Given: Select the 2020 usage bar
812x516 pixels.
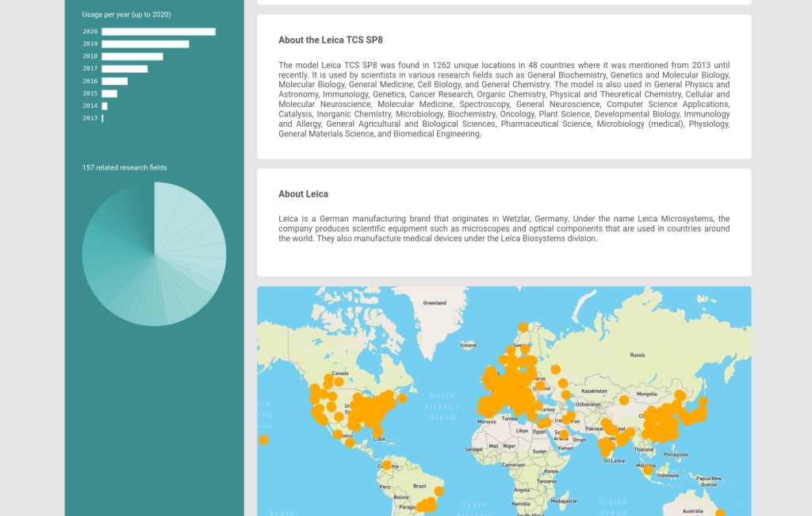Looking at the screenshot, I should (159, 32).
